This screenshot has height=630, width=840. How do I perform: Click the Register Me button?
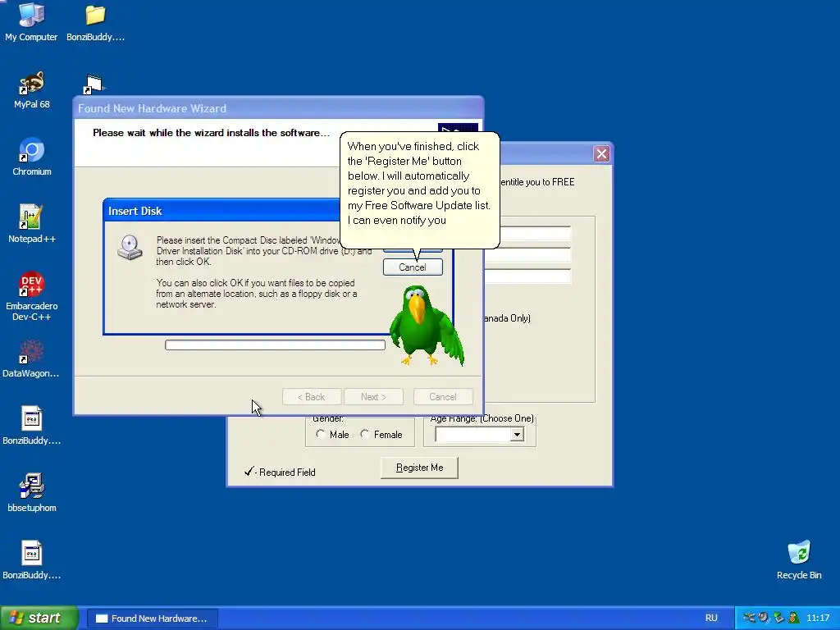[419, 468]
